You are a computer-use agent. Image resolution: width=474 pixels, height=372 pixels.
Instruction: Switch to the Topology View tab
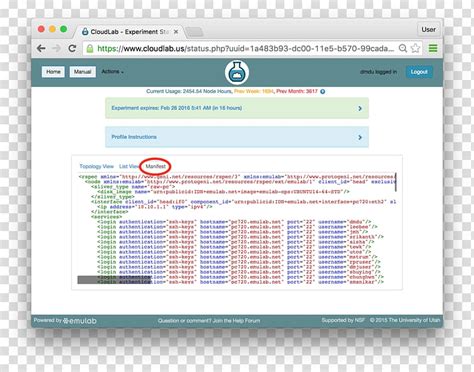pos(96,166)
